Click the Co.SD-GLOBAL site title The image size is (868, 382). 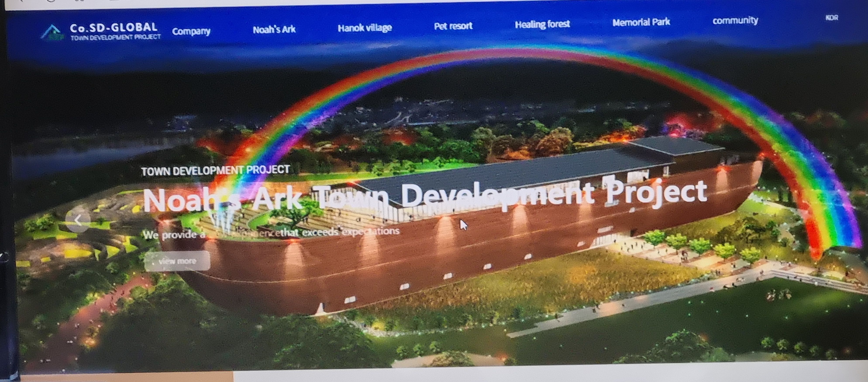[x=114, y=28]
